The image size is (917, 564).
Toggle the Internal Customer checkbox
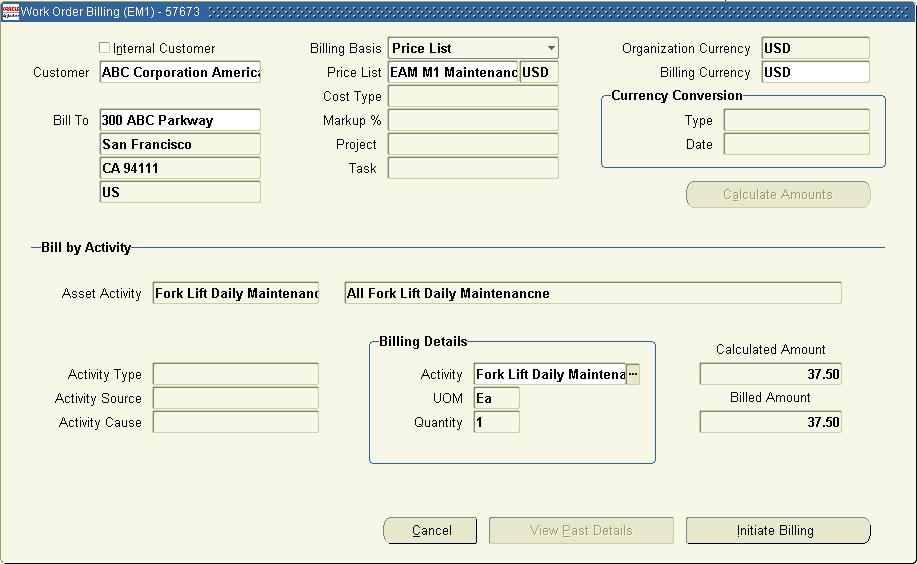click(x=105, y=48)
